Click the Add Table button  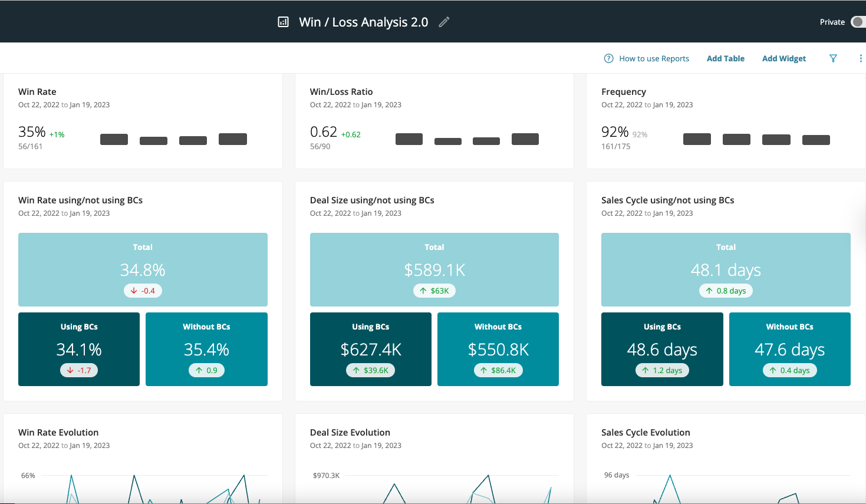coord(726,58)
